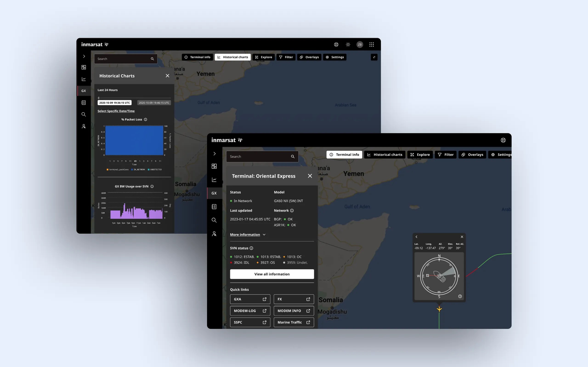Expand the More information section

click(245, 234)
